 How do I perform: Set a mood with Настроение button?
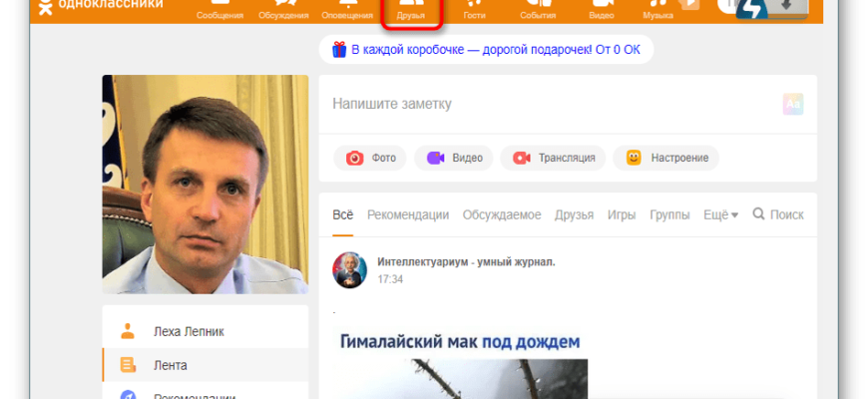(x=665, y=158)
